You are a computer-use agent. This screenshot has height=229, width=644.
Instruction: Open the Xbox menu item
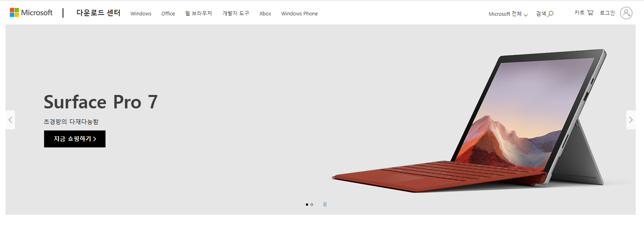coord(265,13)
